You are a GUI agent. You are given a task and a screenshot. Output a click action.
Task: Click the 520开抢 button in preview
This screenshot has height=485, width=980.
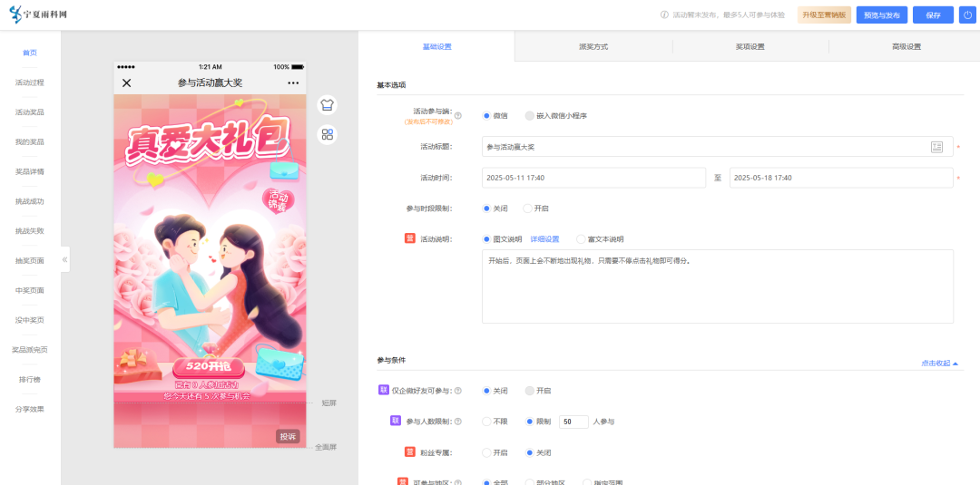click(x=210, y=366)
